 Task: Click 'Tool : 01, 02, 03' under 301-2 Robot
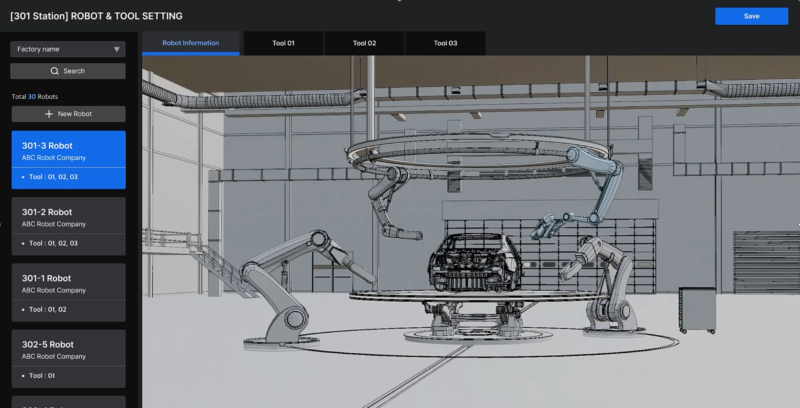(54, 243)
